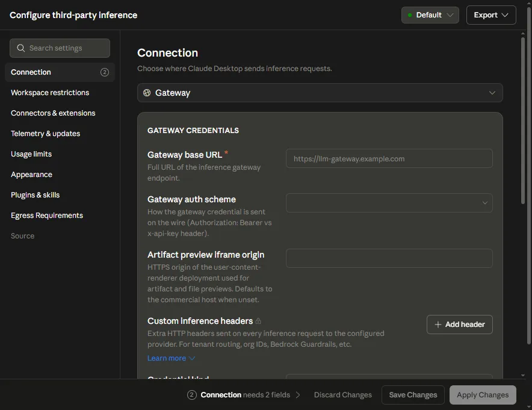The width and height of the screenshot is (532, 410).
Task: Click the 'GATEWAY CREDENTIALS' heading
Action: click(193, 130)
